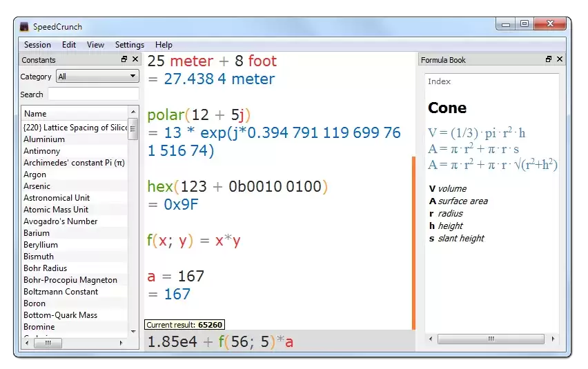This screenshot has width=588, height=369.
Task: Select Avogadro's Number constant
Action: [75, 221]
